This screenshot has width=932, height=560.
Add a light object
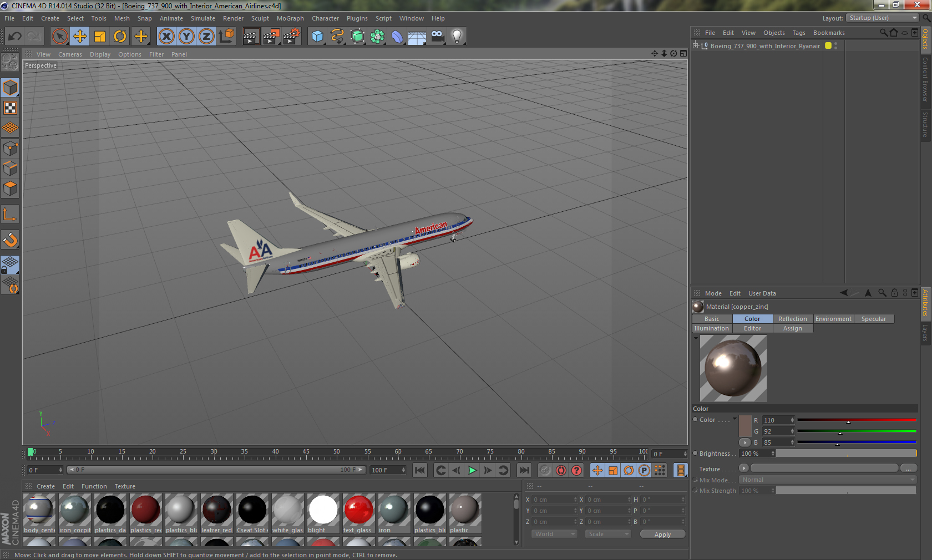pos(457,37)
